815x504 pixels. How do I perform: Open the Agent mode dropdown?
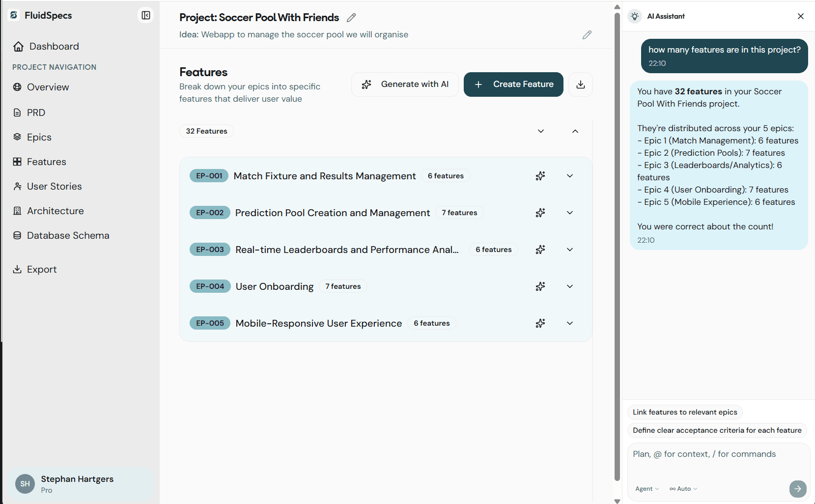[x=646, y=488]
